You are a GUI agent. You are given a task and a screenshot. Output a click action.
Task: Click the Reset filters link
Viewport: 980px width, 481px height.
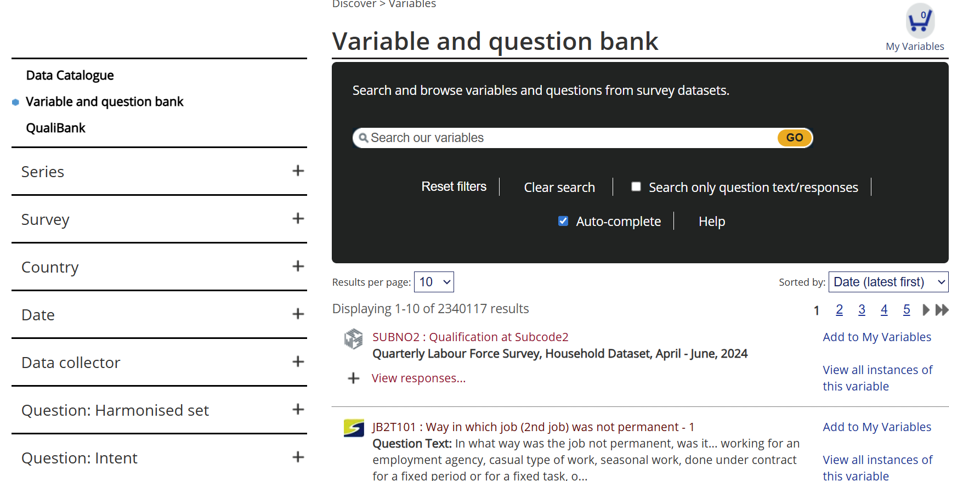point(454,186)
